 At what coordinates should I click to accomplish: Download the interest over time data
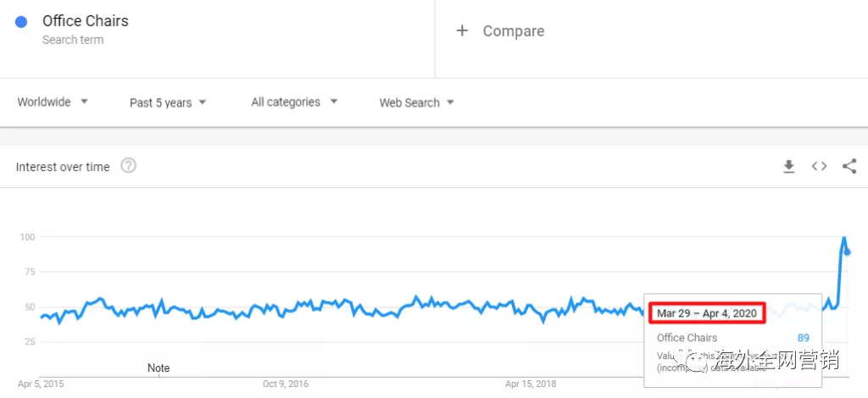(x=788, y=167)
